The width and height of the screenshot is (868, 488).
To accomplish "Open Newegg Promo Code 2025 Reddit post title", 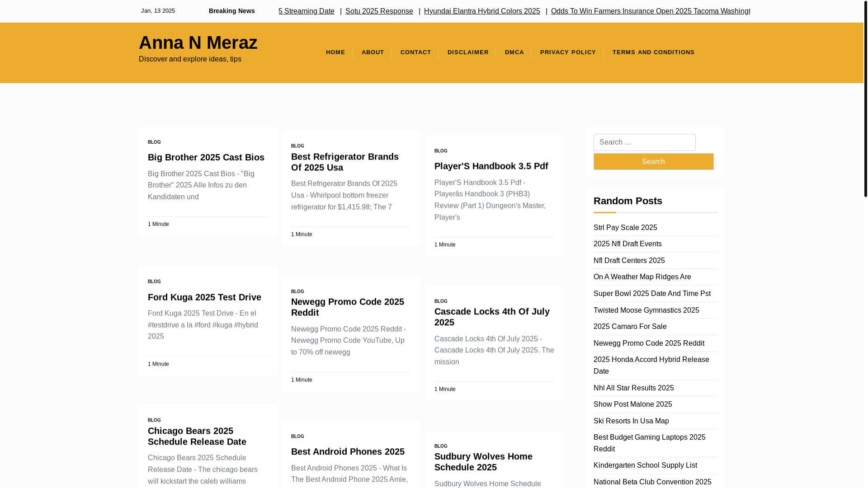I will [348, 307].
